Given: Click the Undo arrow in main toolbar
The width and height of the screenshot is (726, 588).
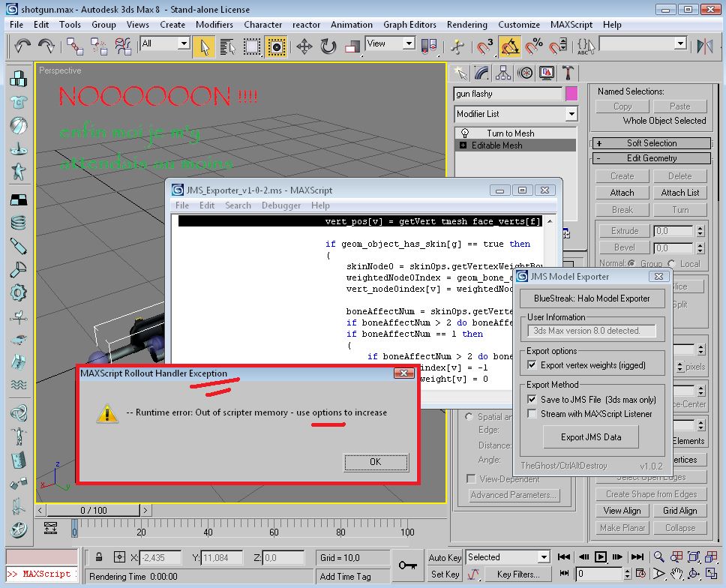Looking at the screenshot, I should (22, 46).
